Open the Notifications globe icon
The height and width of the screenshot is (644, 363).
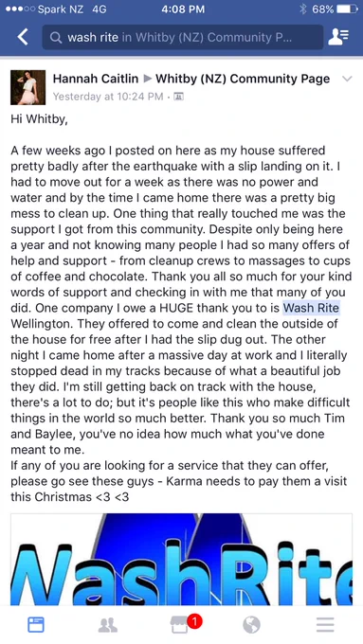(x=251, y=625)
